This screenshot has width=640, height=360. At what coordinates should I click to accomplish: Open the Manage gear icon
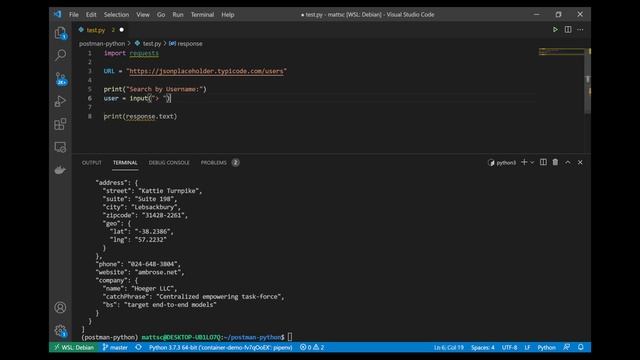60,331
